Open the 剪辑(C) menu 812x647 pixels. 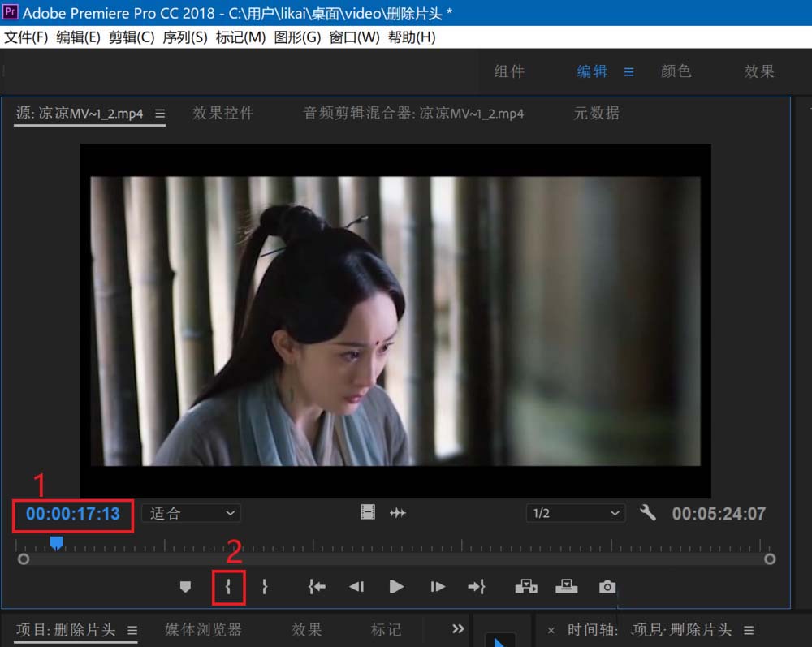132,37
